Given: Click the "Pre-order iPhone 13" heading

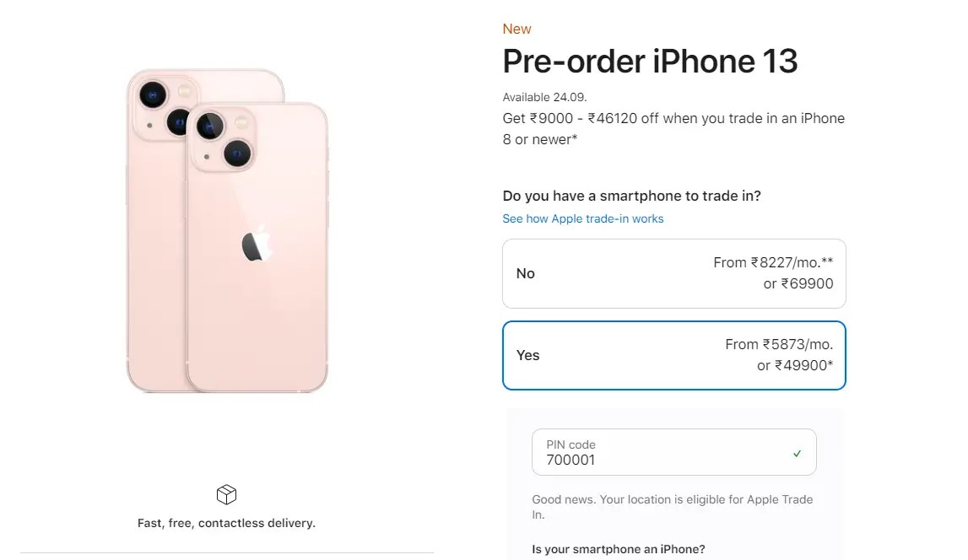Looking at the screenshot, I should click(650, 62).
